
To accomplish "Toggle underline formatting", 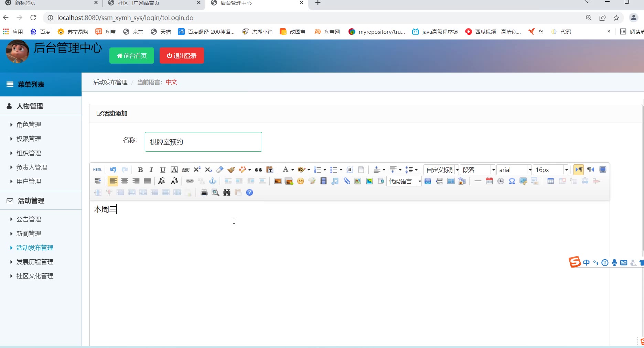I will [163, 170].
